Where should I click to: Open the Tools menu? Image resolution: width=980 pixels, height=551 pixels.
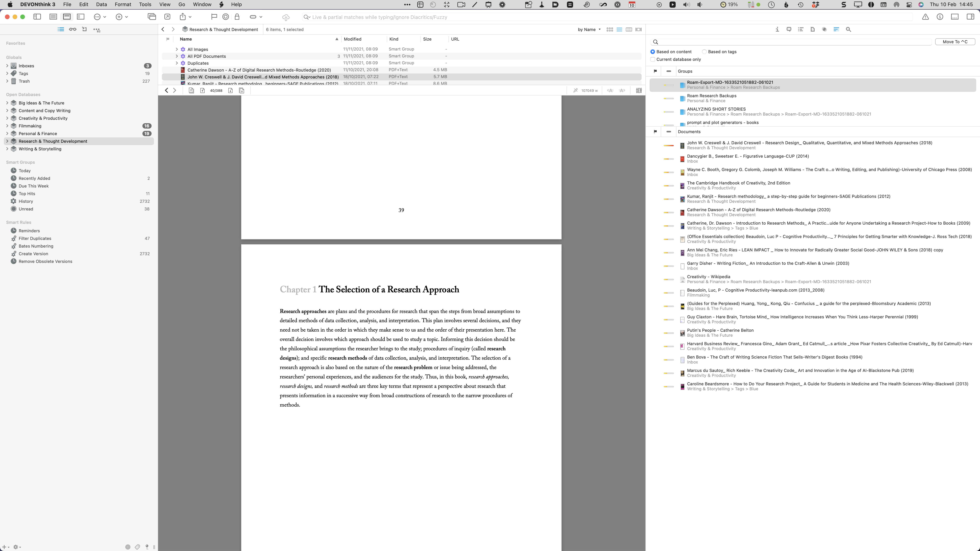coord(145,5)
